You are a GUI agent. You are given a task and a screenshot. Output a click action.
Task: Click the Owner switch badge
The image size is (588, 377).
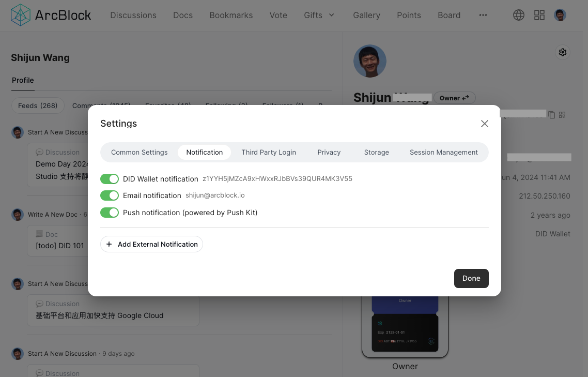tap(454, 98)
